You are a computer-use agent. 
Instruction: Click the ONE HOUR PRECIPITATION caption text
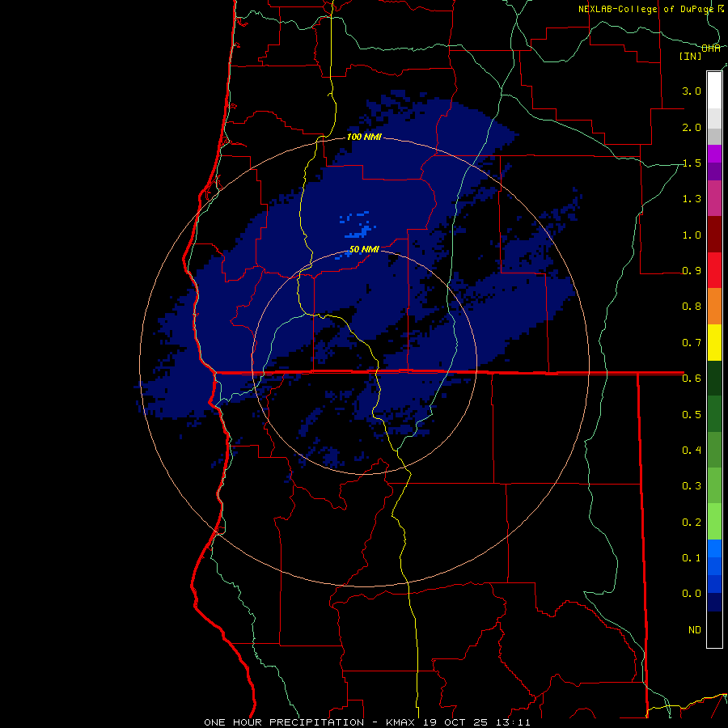(284, 722)
